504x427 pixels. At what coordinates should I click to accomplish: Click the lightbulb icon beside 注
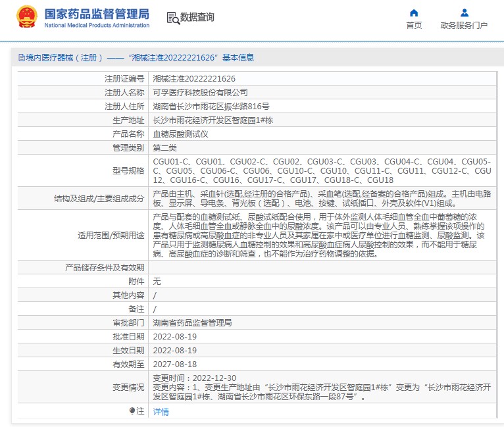coord(132,411)
